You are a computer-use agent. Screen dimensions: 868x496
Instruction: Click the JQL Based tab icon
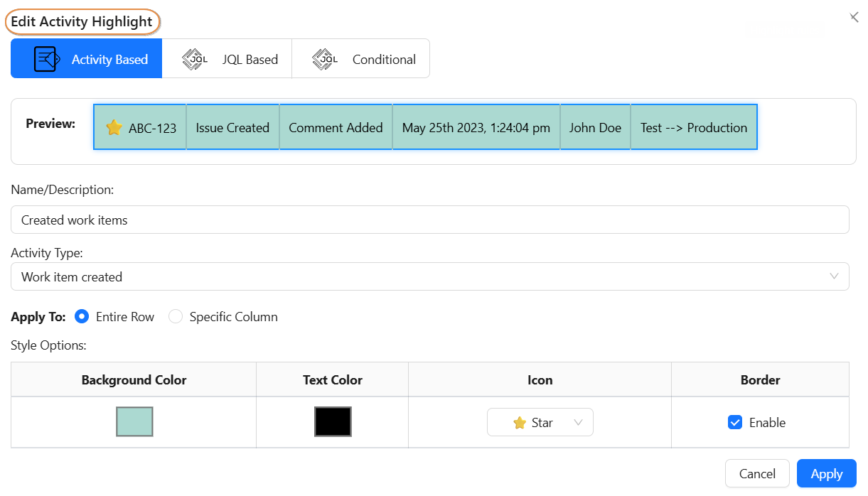click(195, 59)
